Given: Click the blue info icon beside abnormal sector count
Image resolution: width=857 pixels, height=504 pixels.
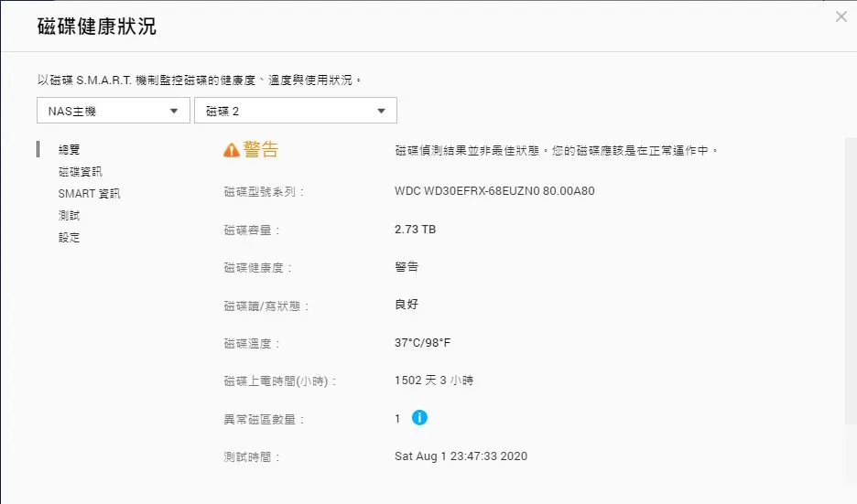Looking at the screenshot, I should (x=419, y=418).
